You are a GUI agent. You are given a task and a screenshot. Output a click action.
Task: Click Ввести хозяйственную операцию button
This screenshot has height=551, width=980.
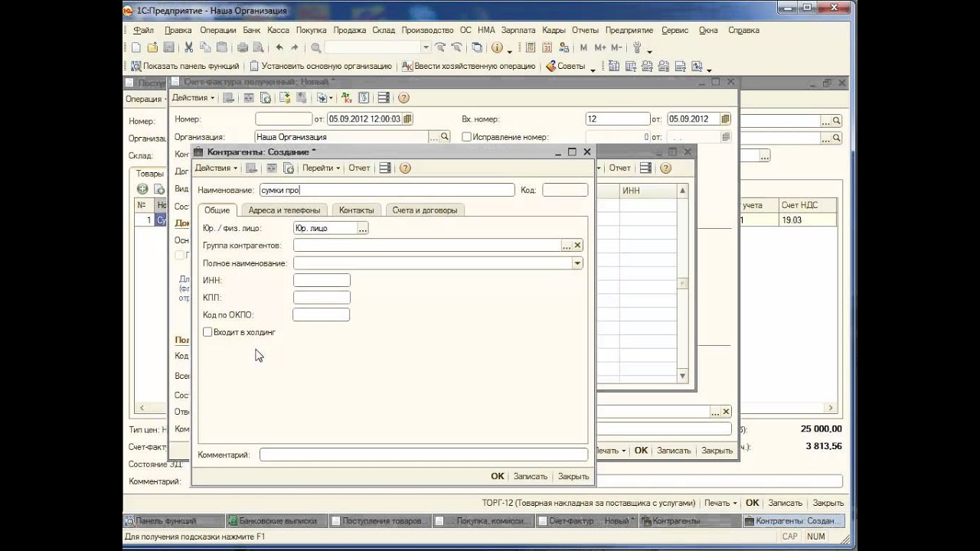coord(470,67)
